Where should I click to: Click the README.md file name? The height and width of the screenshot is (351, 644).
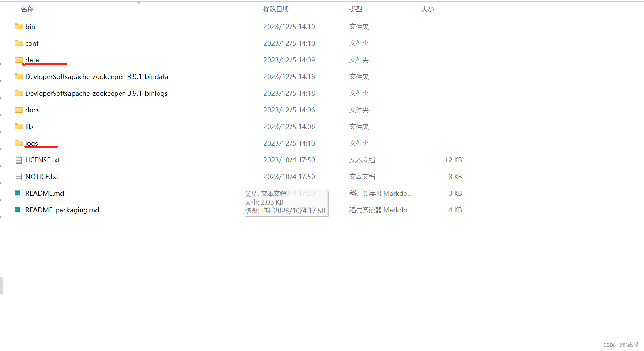(45, 193)
